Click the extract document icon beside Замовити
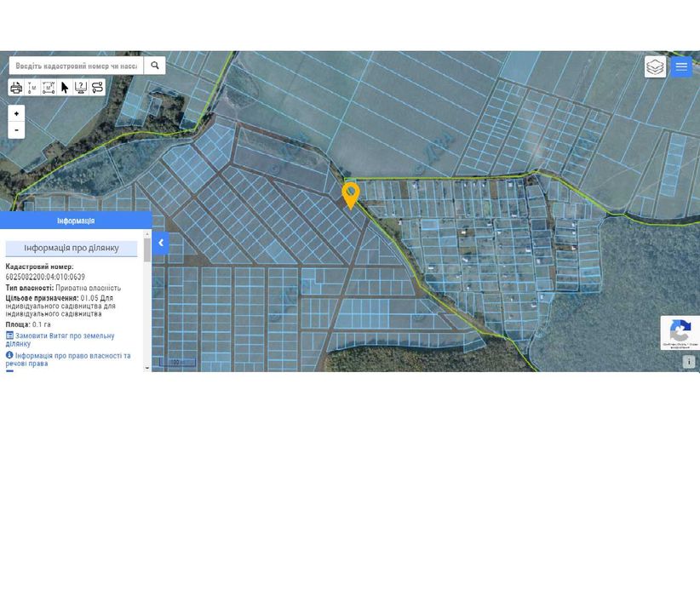 (x=9, y=335)
